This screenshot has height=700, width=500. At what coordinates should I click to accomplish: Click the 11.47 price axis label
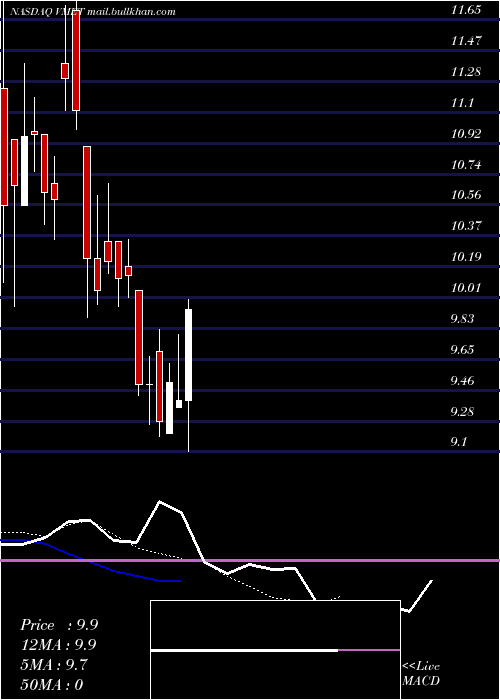tap(466, 41)
